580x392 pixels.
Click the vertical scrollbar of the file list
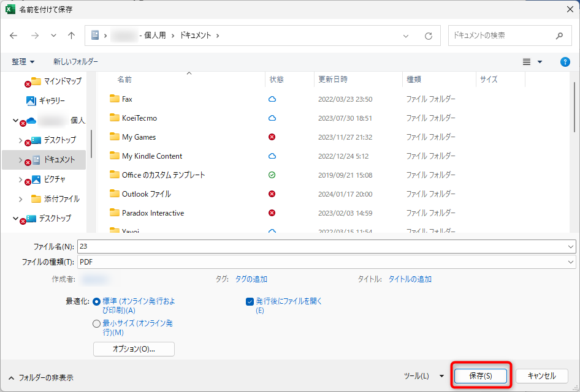574,107
